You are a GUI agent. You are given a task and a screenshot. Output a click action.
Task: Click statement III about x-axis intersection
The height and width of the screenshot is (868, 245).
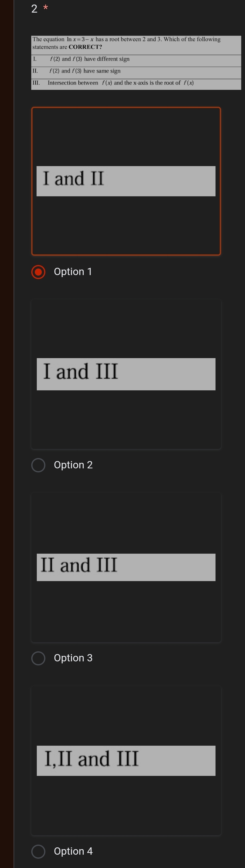click(x=120, y=83)
